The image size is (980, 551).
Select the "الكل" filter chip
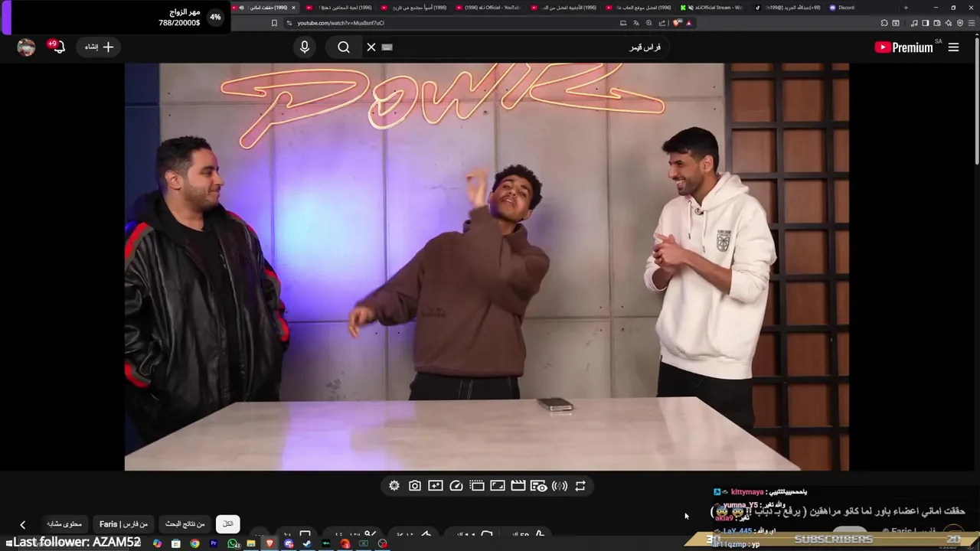(227, 524)
